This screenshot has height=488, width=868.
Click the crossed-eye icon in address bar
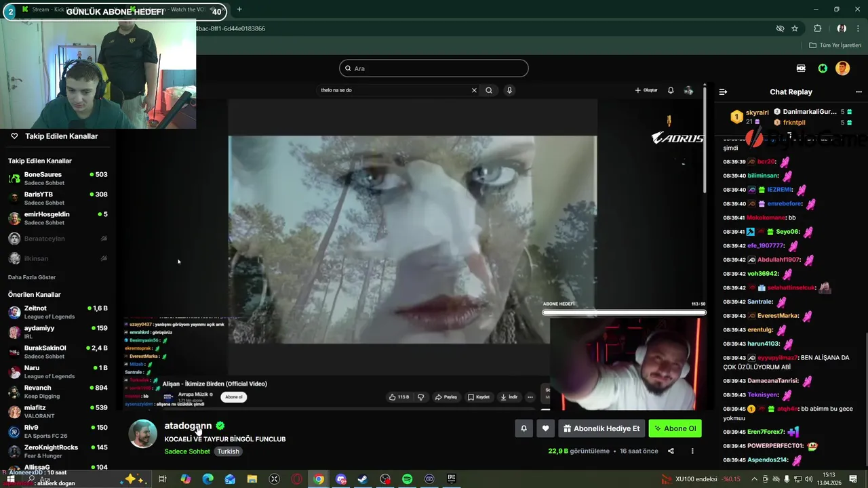(x=780, y=28)
